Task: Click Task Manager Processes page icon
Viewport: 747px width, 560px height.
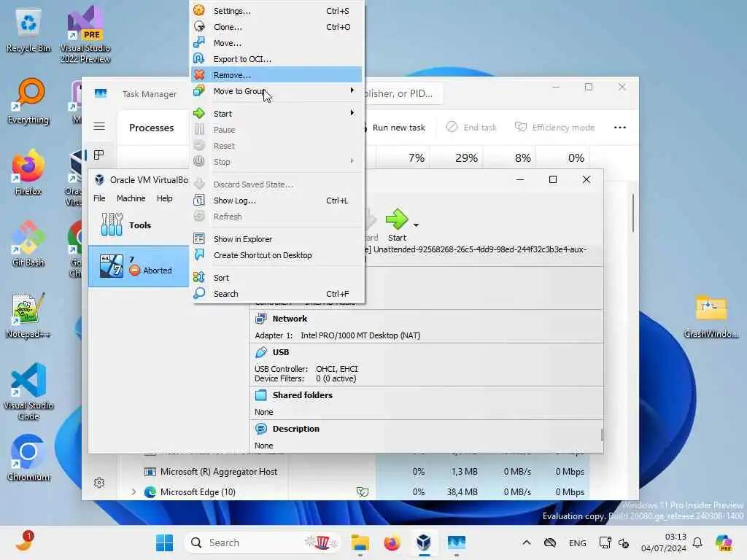Action: (x=99, y=155)
